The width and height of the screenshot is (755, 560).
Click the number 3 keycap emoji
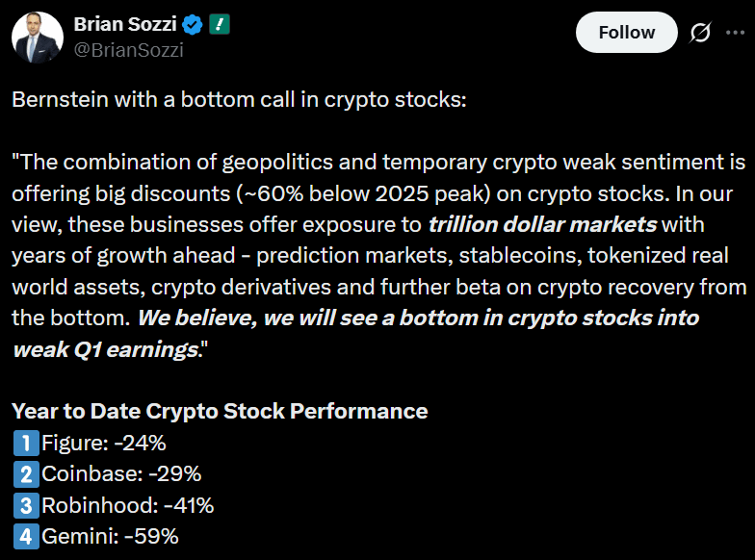(25, 505)
